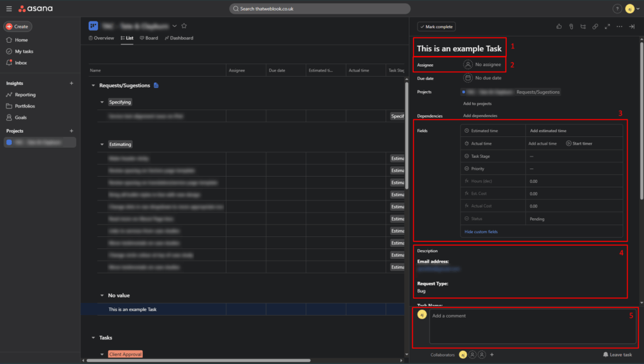Expand task pane to full screen
The height and width of the screenshot is (364, 644).
tap(607, 26)
